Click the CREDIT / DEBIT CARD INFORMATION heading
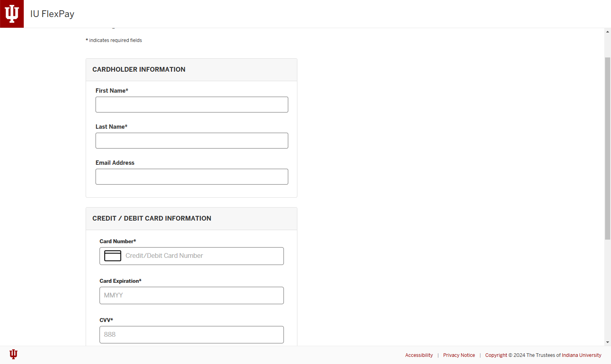 pos(152,218)
